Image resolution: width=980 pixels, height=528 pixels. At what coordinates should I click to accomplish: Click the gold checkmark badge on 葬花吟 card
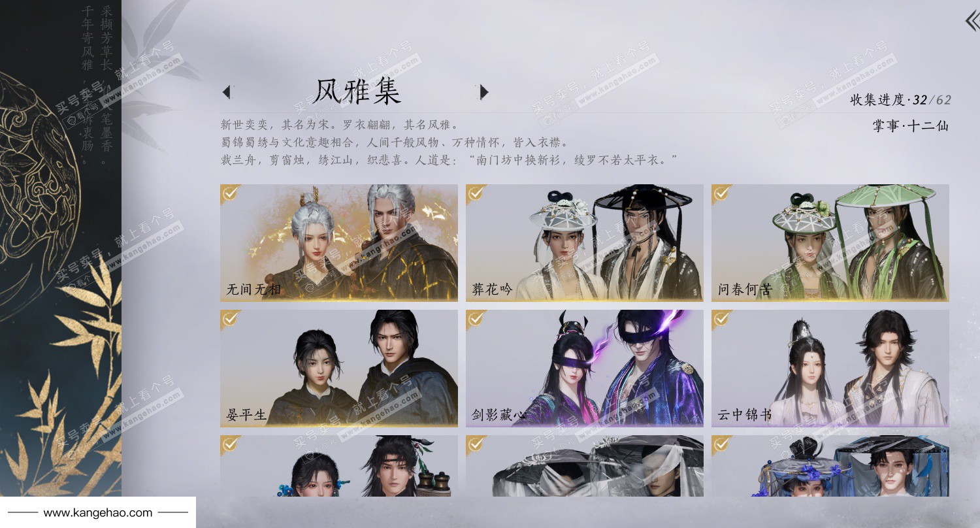[476, 193]
